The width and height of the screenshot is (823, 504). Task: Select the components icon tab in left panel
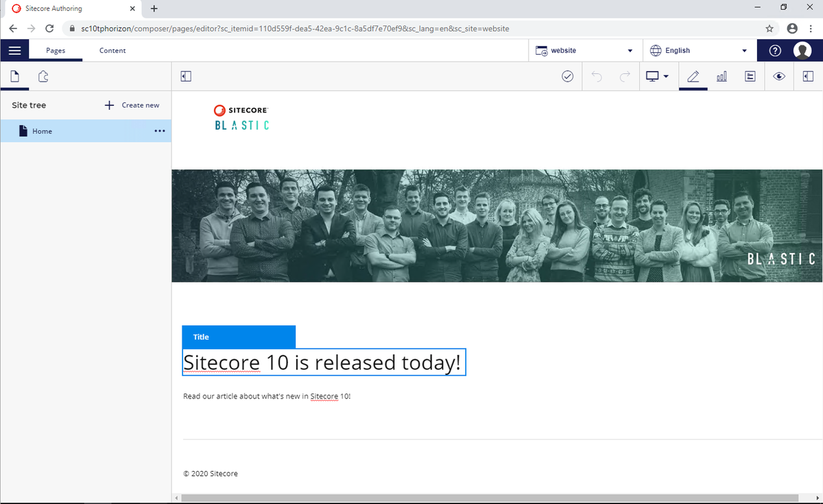pos(43,76)
